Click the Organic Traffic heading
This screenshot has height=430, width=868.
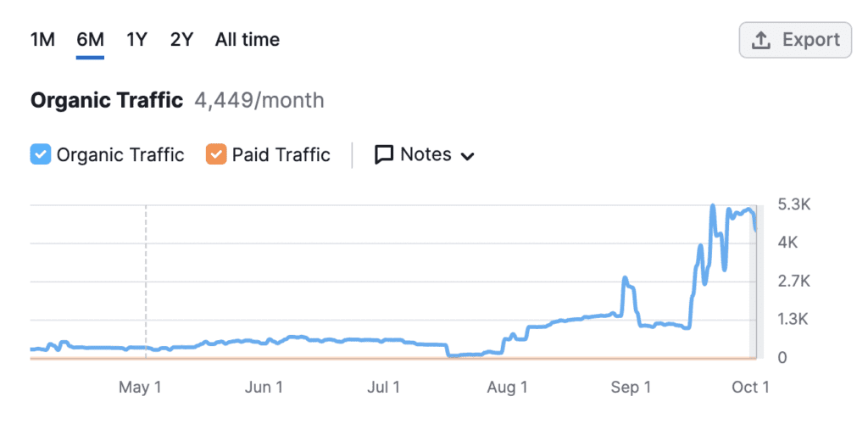107,100
